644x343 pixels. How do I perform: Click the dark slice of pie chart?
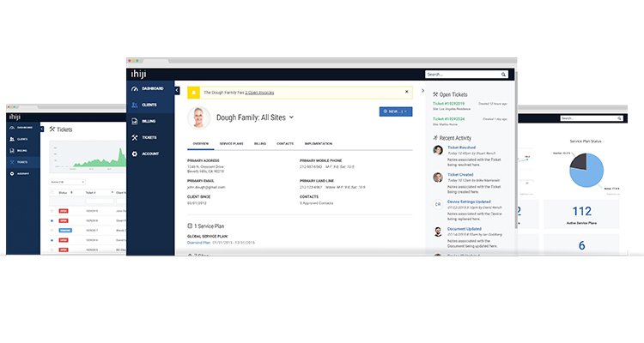tap(578, 162)
